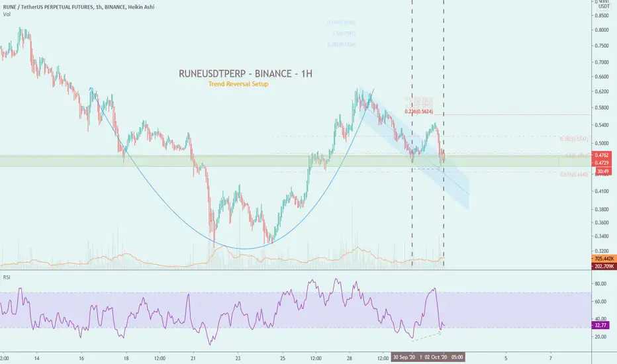Click the 0.5800 price axis tick
Image resolution: width=617 pixels, height=364 pixels.
pyautogui.click(x=602, y=108)
